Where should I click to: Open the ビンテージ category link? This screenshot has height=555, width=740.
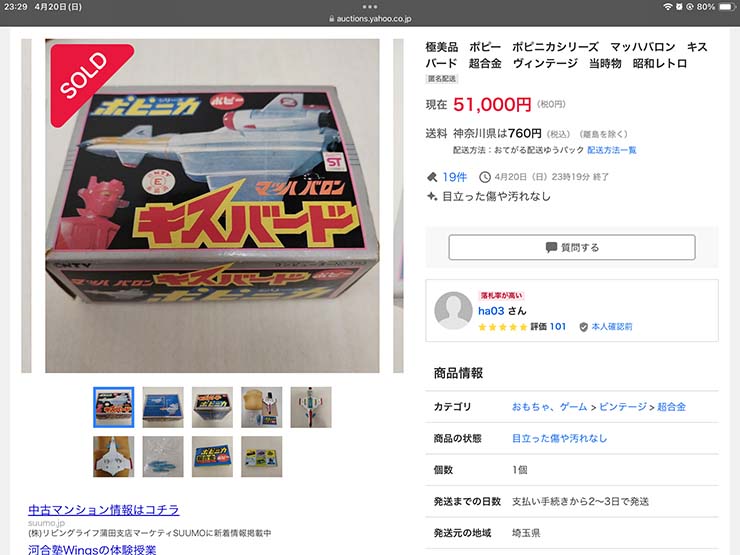(x=622, y=407)
